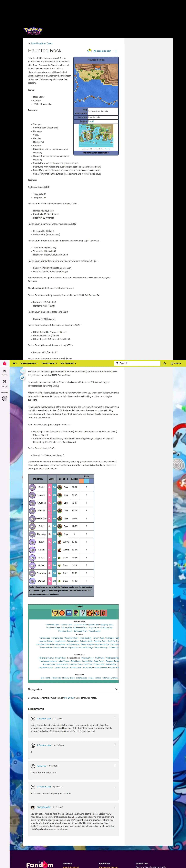Click the Haunted Rock page title
Viewport: 186px width, 868px height.
(x=45, y=50)
